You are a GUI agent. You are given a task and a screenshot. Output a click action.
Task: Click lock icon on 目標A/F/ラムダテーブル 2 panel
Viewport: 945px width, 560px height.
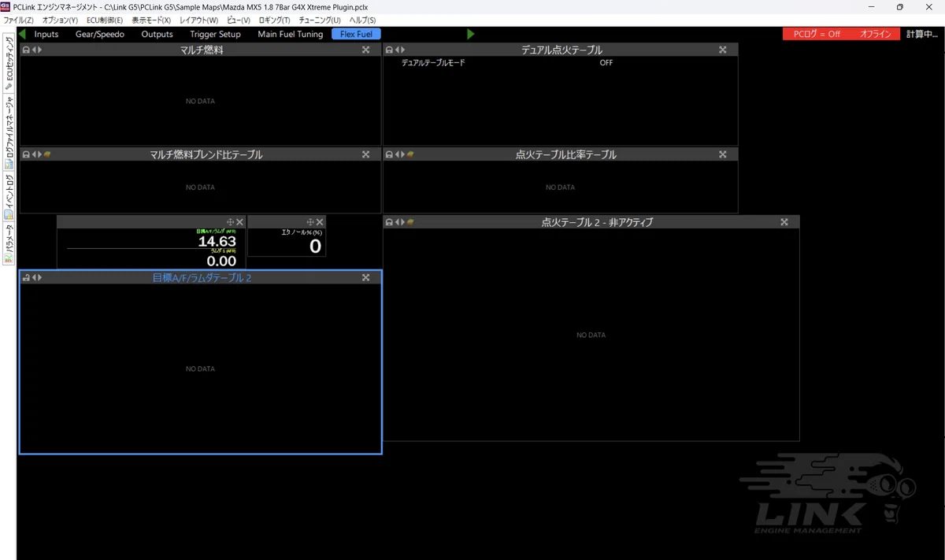tap(26, 277)
